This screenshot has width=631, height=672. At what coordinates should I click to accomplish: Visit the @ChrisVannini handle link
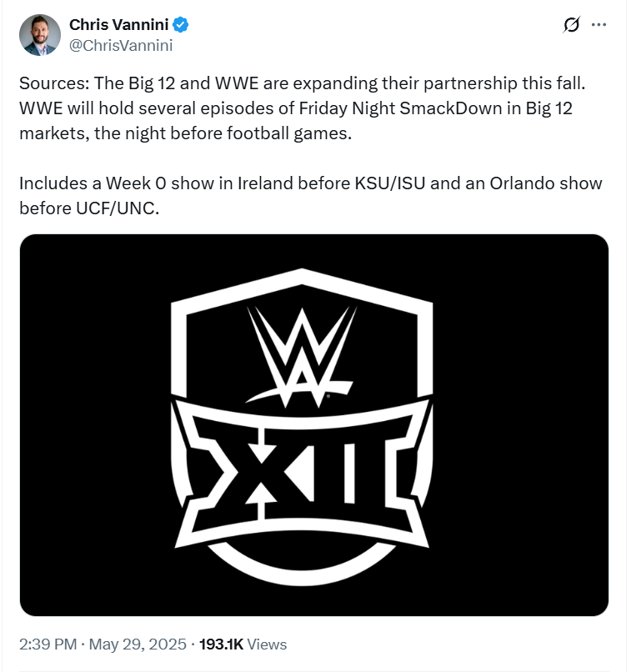coord(121,46)
